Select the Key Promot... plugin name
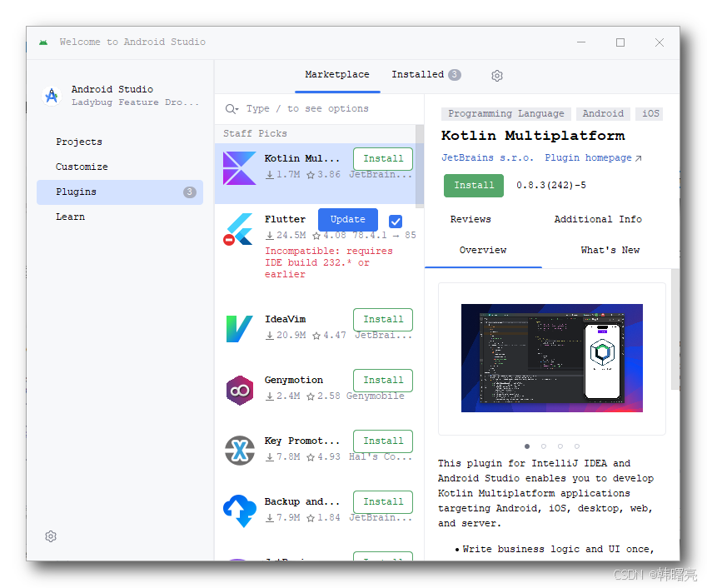 [x=302, y=441]
